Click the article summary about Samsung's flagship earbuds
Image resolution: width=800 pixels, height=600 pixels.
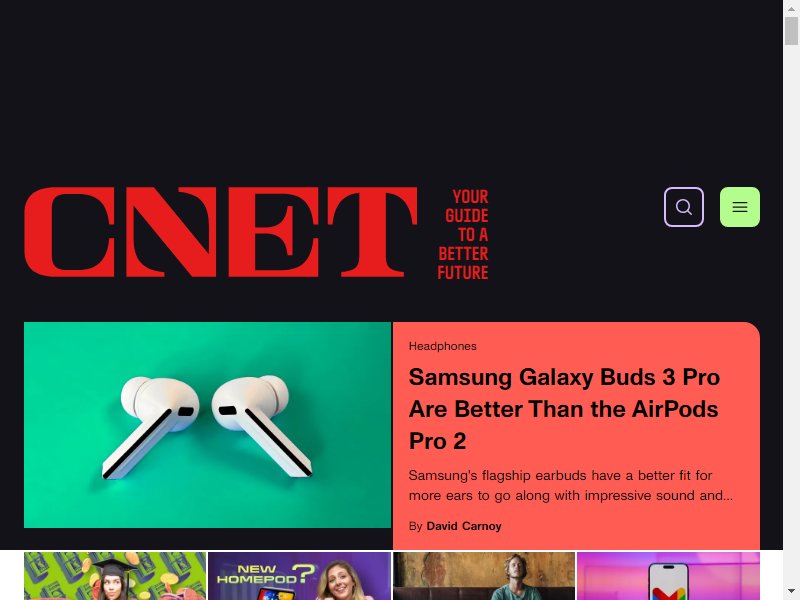click(570, 485)
